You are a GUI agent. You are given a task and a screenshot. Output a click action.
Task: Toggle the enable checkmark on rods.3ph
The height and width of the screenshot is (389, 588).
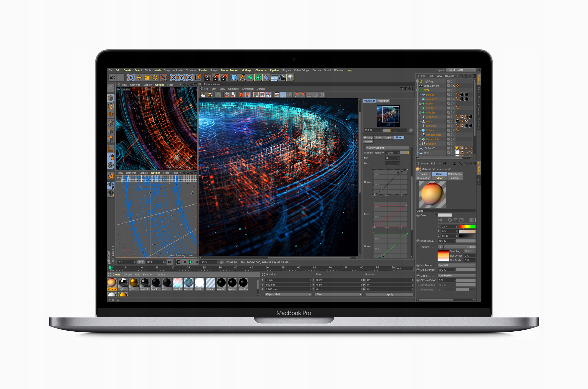click(454, 113)
